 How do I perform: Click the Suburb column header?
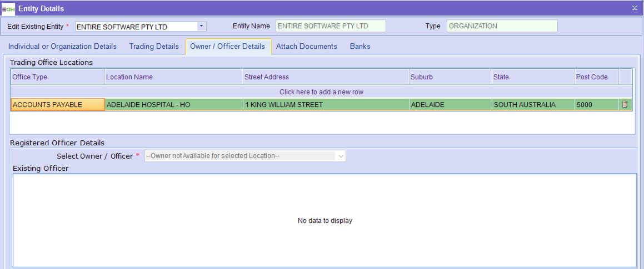(x=450, y=77)
